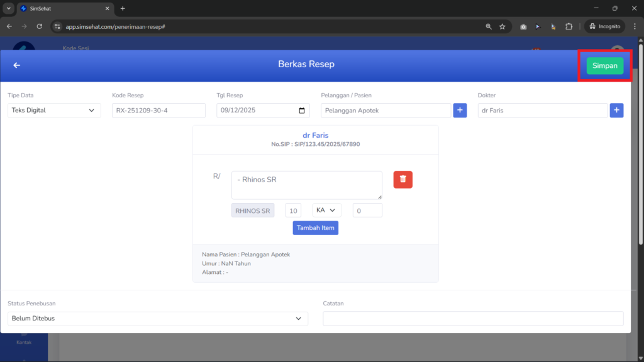Select the SimSehat browser tab
The image size is (644, 362).
[x=65, y=8]
